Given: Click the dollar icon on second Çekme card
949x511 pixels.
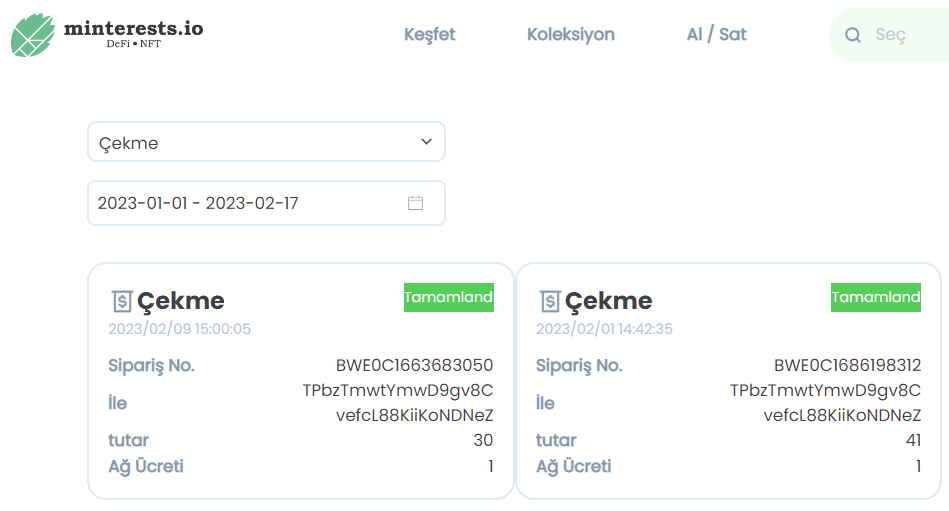Looking at the screenshot, I should tap(550, 301).
